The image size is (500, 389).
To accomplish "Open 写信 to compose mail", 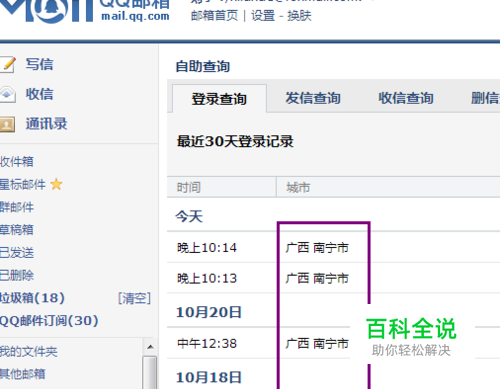I will point(39,64).
